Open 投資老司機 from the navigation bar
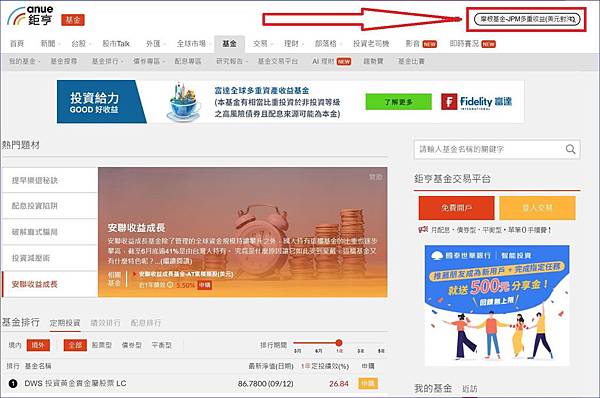 [x=371, y=44]
